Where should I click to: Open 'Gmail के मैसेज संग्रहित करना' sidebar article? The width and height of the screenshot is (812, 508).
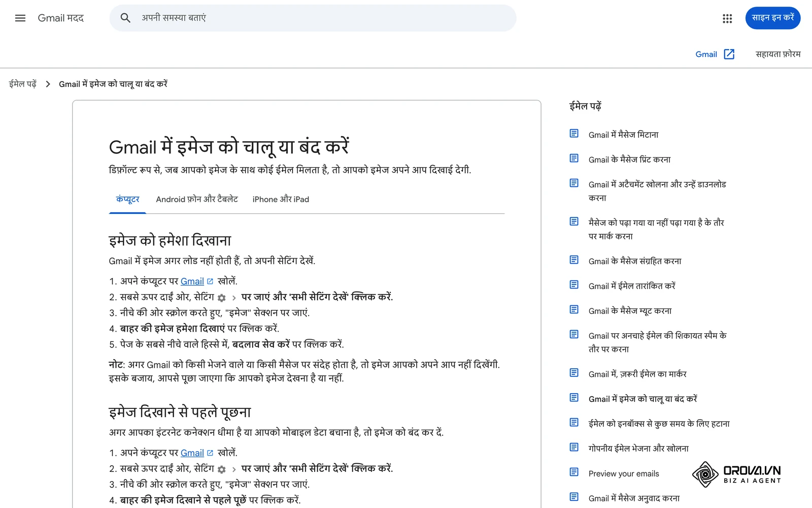point(635,261)
